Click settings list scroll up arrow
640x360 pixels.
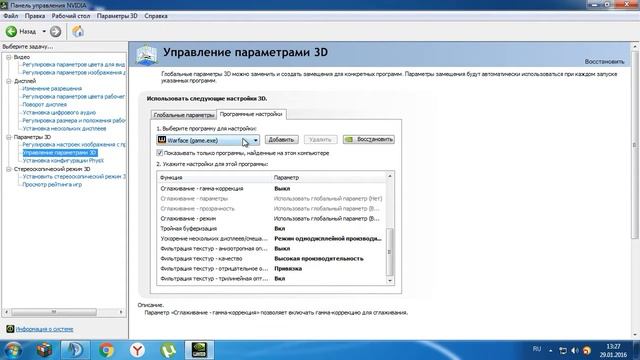pyautogui.click(x=390, y=176)
